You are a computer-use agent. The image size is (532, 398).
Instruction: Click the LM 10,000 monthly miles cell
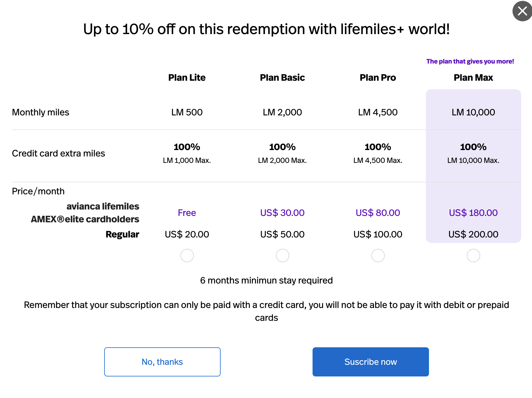pos(473,112)
